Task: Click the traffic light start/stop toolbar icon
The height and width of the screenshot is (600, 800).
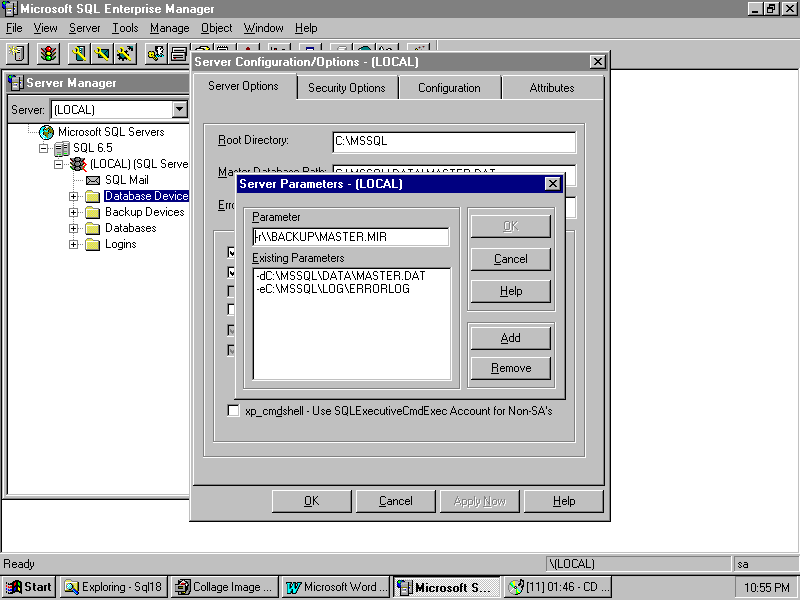Action: tap(48, 53)
